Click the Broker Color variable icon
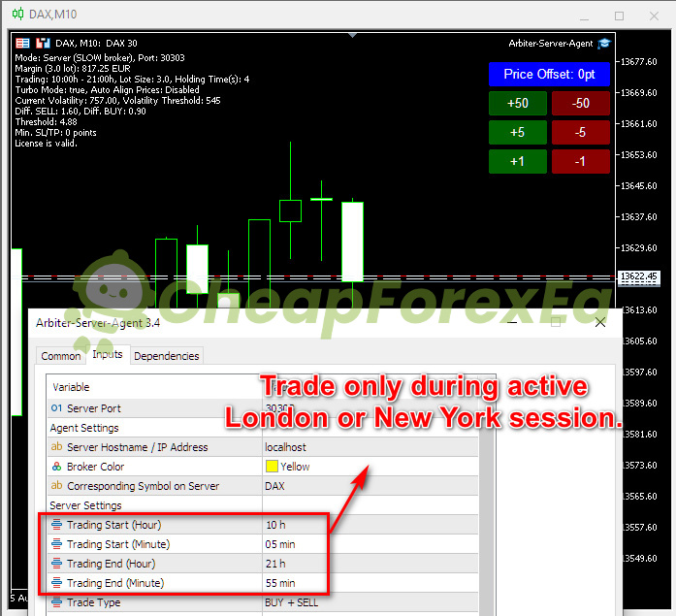This screenshot has height=616, width=676. click(56, 467)
